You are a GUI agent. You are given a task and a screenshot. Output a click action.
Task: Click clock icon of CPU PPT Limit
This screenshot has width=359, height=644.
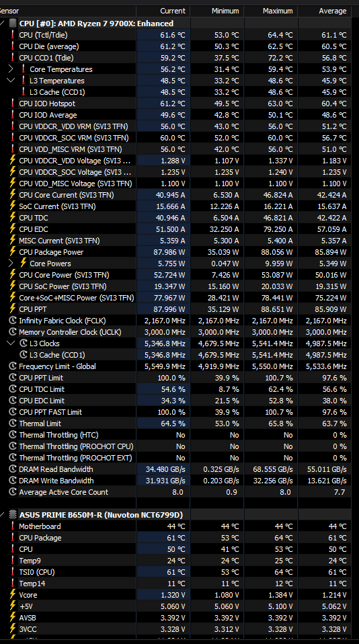[x=13, y=378]
